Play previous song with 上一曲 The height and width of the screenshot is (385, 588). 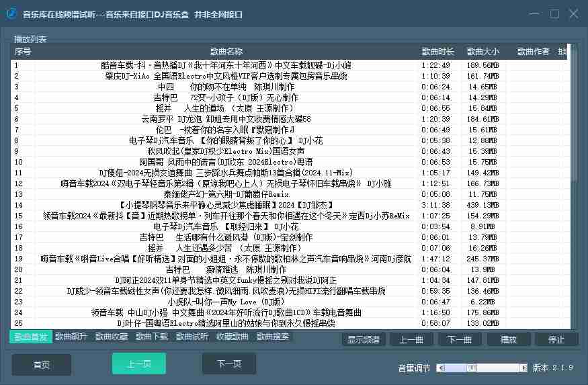411,339
